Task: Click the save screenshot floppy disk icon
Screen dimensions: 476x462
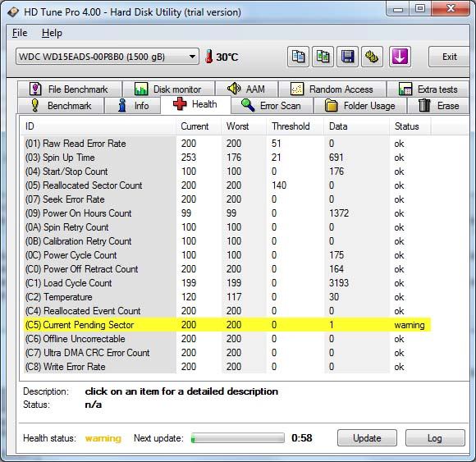Action: (347, 57)
